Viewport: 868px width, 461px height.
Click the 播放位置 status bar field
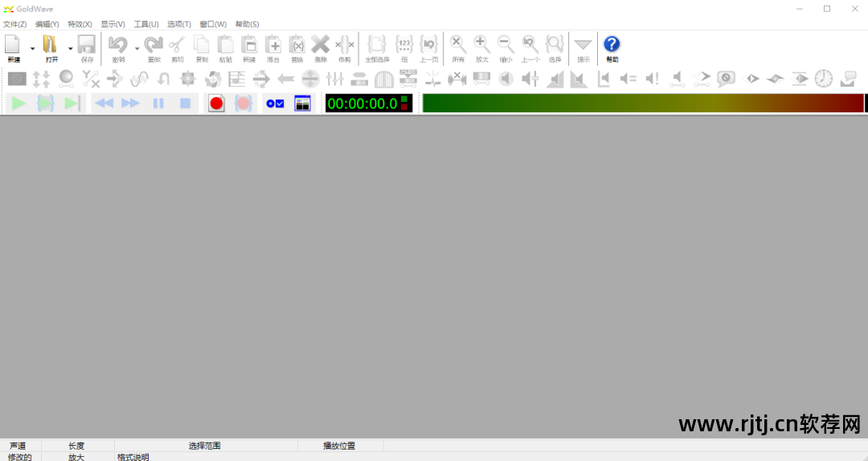tap(339, 446)
